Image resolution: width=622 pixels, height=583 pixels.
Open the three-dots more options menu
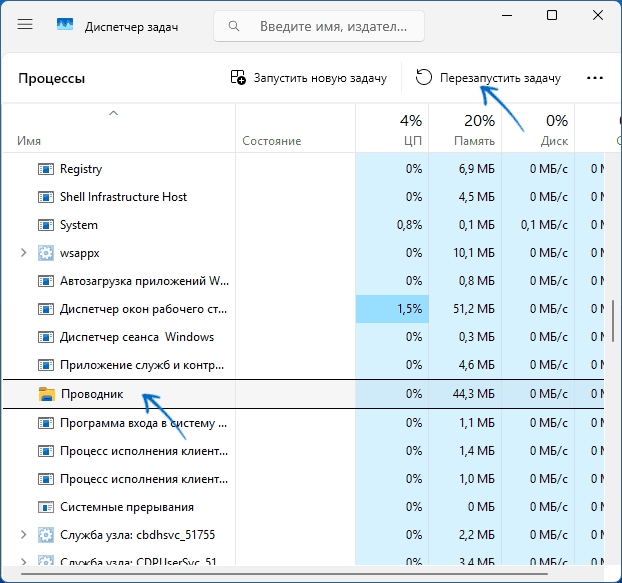(595, 78)
